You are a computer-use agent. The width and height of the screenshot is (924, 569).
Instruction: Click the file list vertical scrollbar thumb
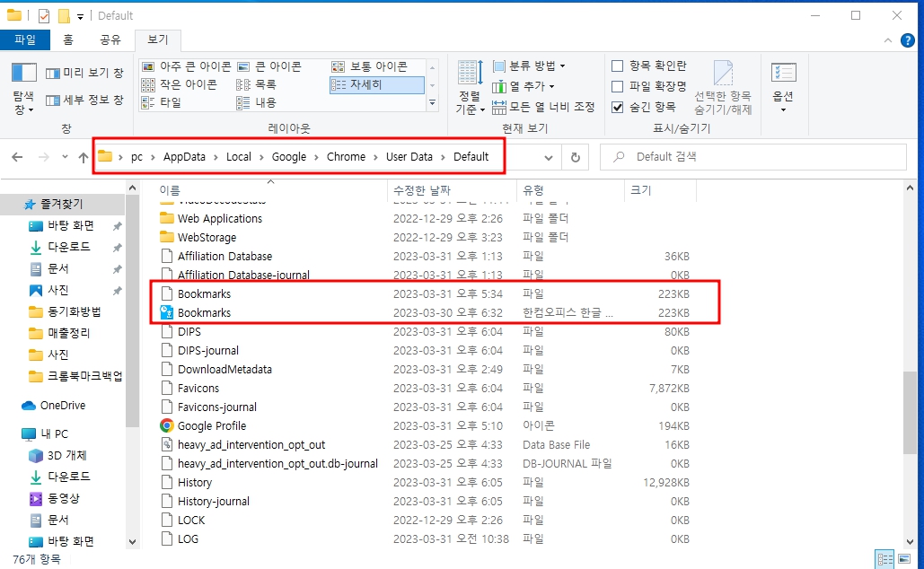910,412
